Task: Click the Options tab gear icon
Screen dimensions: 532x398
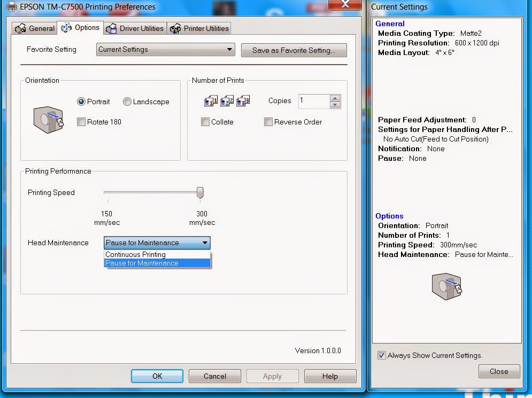Action: [66, 28]
